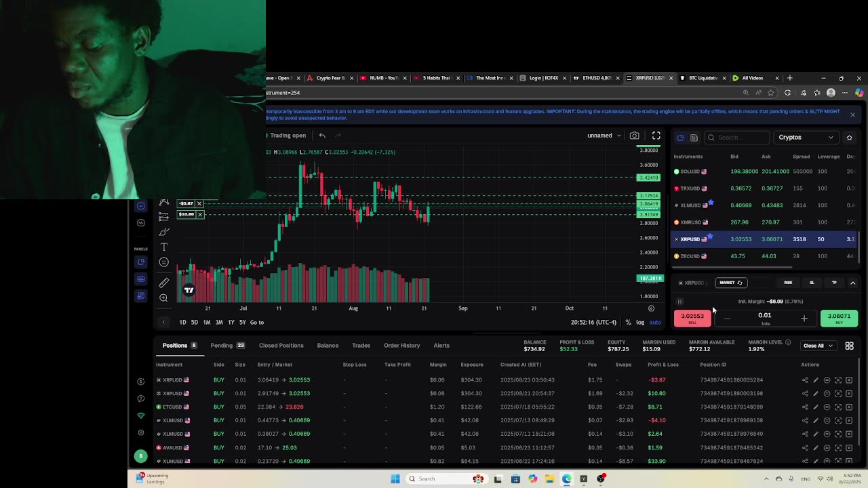The height and width of the screenshot is (488, 868).
Task: Open the green dollar deposit icon in sidebar
Action: (x=140, y=456)
